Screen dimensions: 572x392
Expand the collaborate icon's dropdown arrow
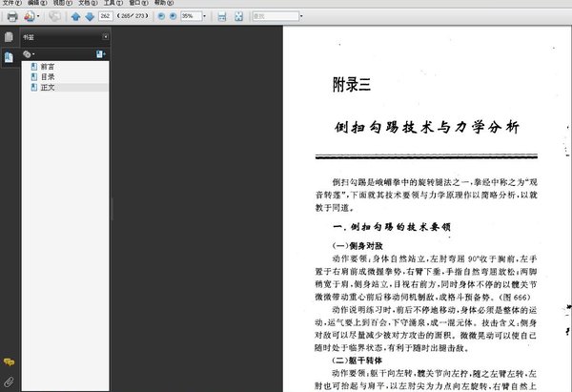pos(38,16)
